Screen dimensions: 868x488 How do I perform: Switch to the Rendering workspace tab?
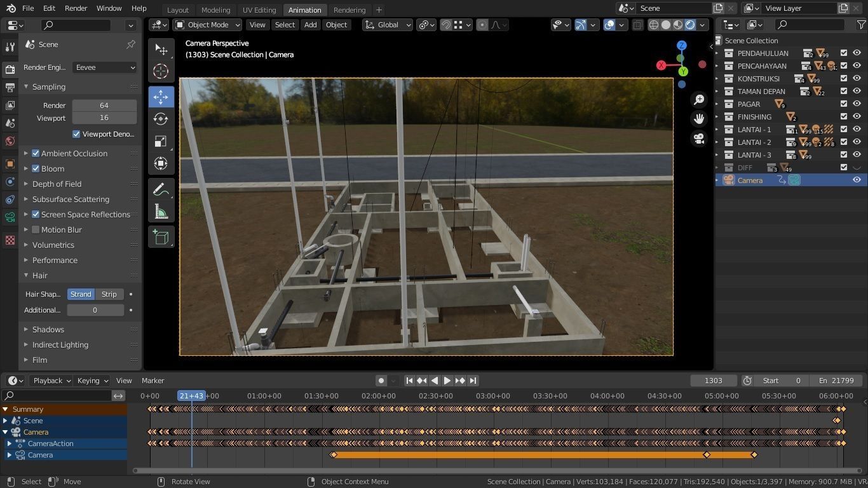click(349, 10)
